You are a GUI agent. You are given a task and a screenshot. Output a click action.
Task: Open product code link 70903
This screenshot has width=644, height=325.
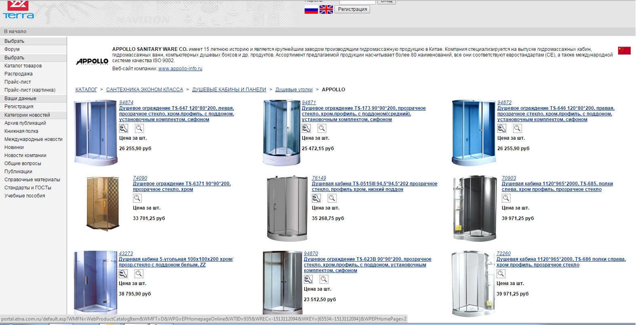click(x=509, y=178)
